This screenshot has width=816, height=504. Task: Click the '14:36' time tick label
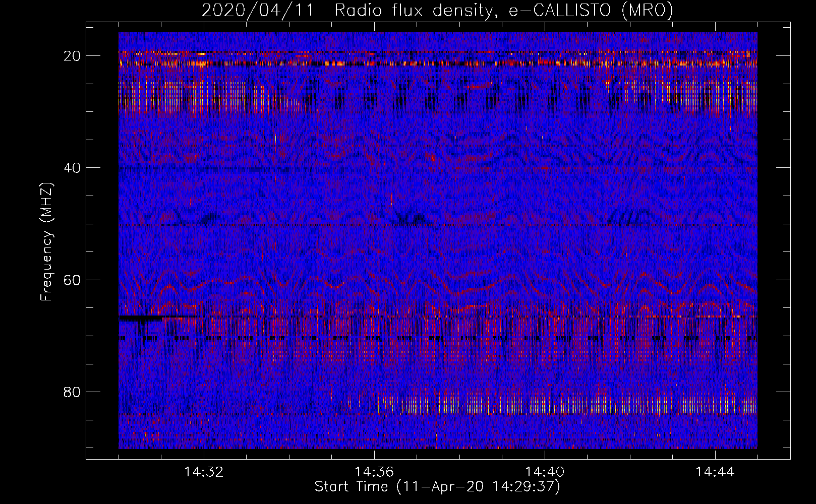click(x=374, y=472)
